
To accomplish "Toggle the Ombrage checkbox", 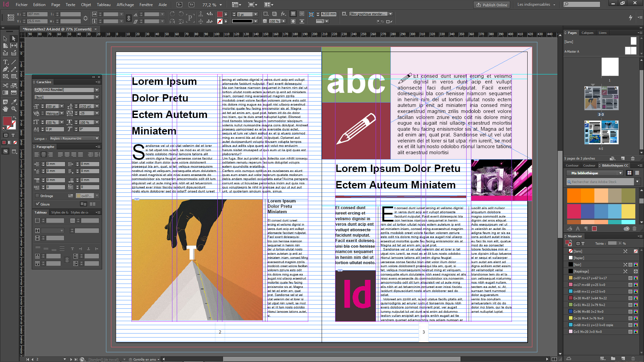I will [x=37, y=196].
